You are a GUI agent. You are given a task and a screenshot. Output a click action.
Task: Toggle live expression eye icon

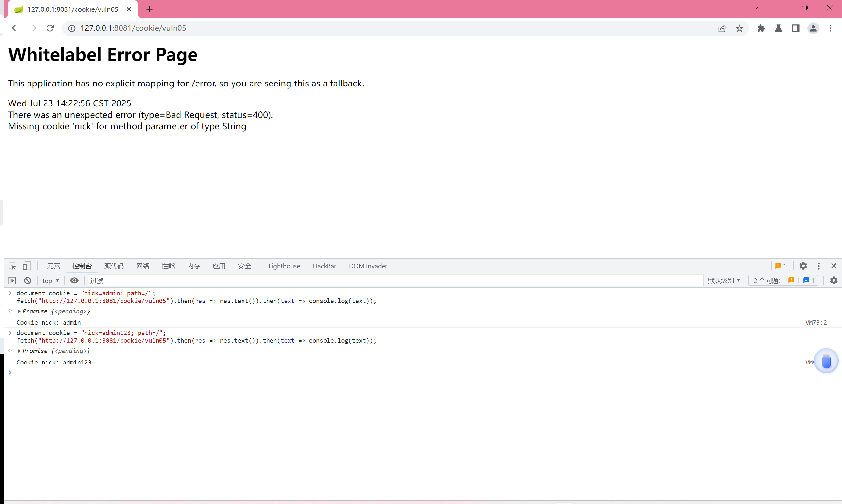click(x=74, y=281)
